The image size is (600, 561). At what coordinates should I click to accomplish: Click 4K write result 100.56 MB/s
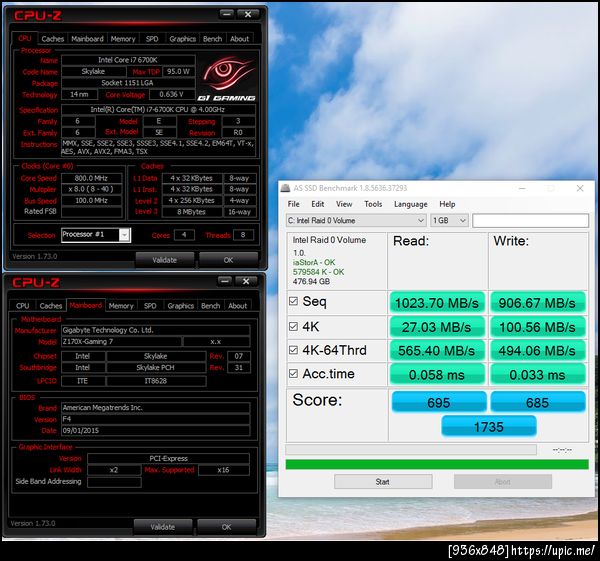[537, 327]
